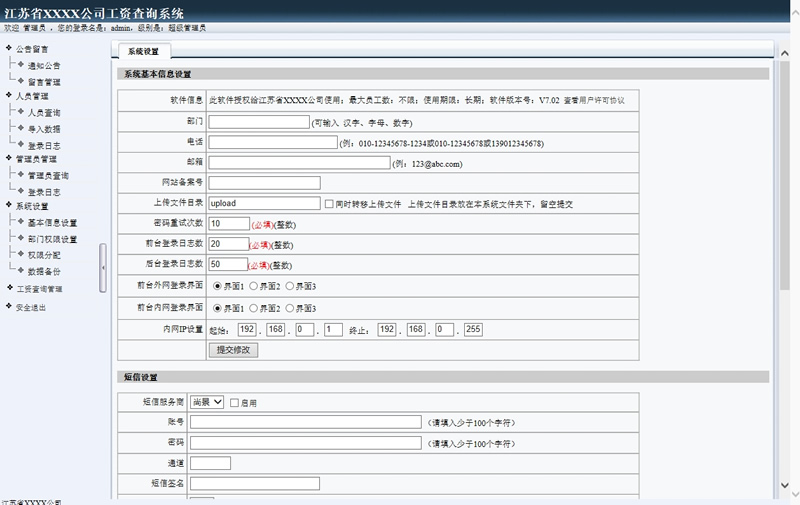Image resolution: width=800 pixels, height=505 pixels.
Task: Open the 短信服务商 dropdown
Action: tap(207, 402)
